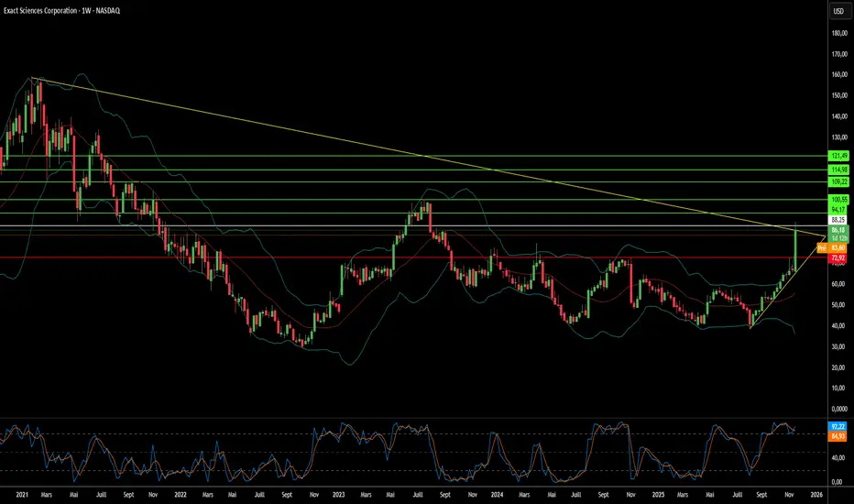
Task: Click the current price label 86,18
Action: pyautogui.click(x=838, y=231)
